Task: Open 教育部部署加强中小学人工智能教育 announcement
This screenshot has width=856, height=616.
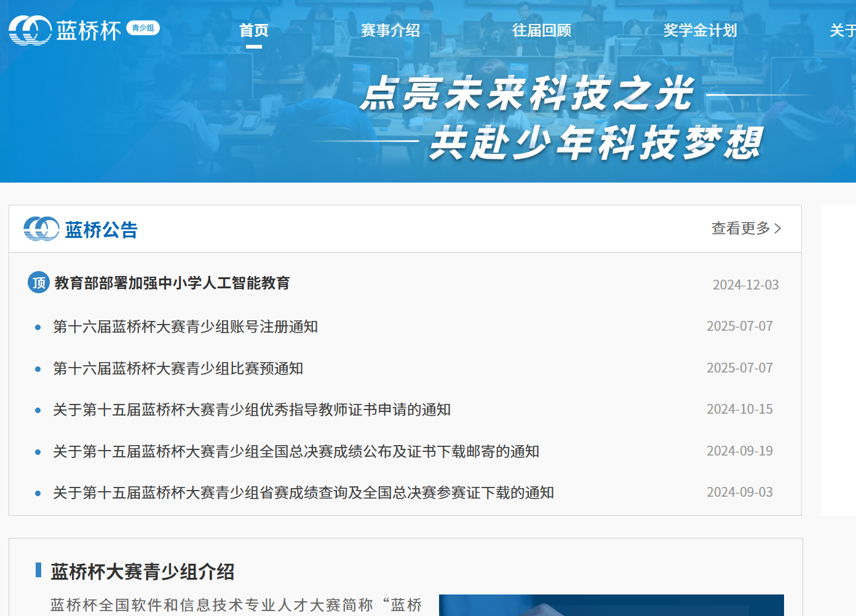Action: click(x=172, y=283)
